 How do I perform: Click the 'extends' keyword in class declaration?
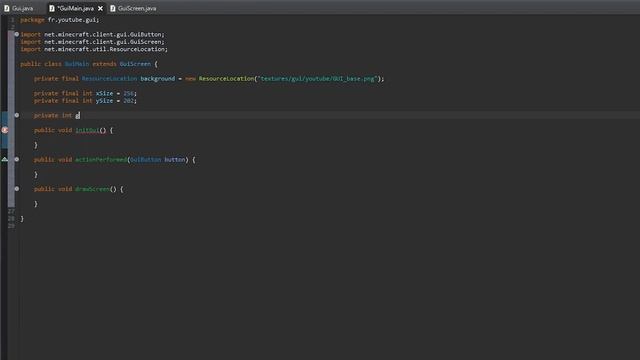(x=104, y=64)
